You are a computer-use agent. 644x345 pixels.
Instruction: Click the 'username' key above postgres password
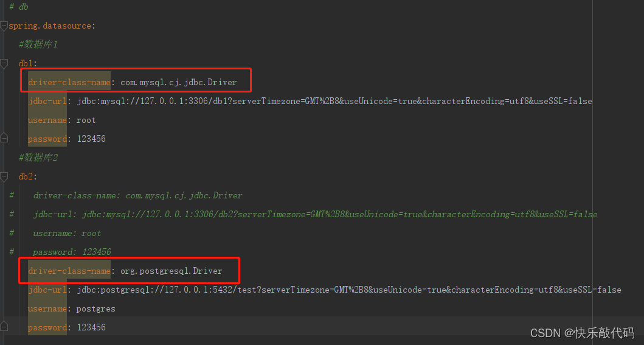(x=47, y=309)
